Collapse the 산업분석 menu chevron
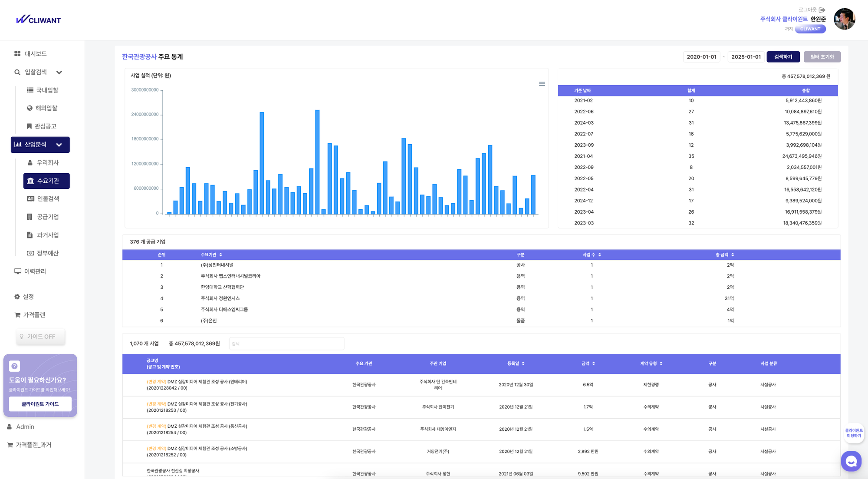 click(59, 145)
